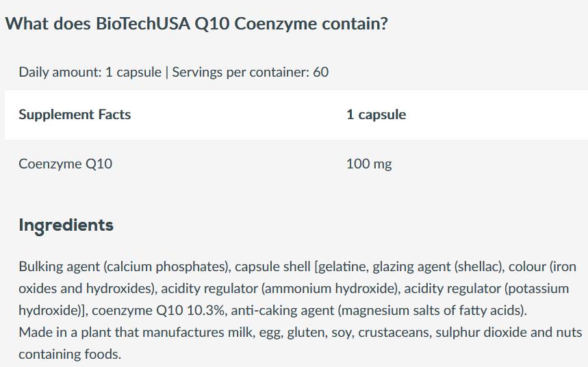Click the "Daily amount: 1 capsule" text

90,72
